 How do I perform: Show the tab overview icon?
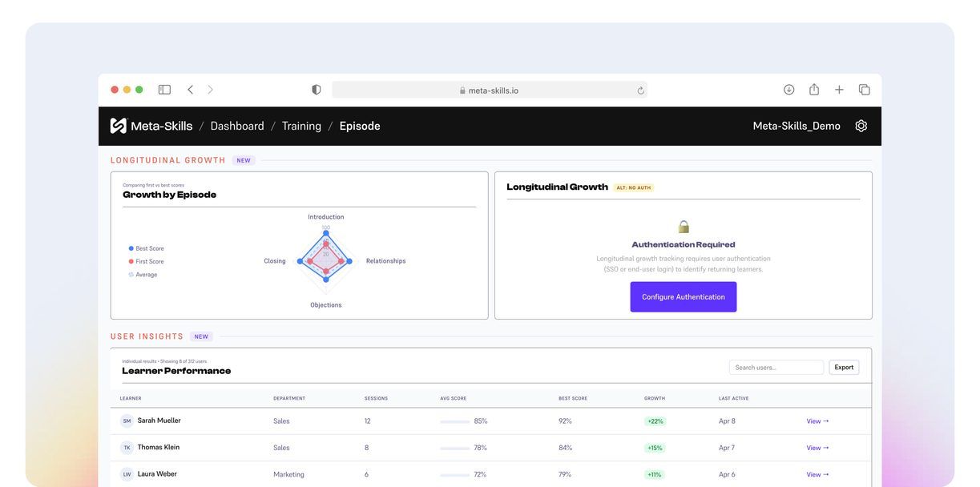click(x=864, y=90)
